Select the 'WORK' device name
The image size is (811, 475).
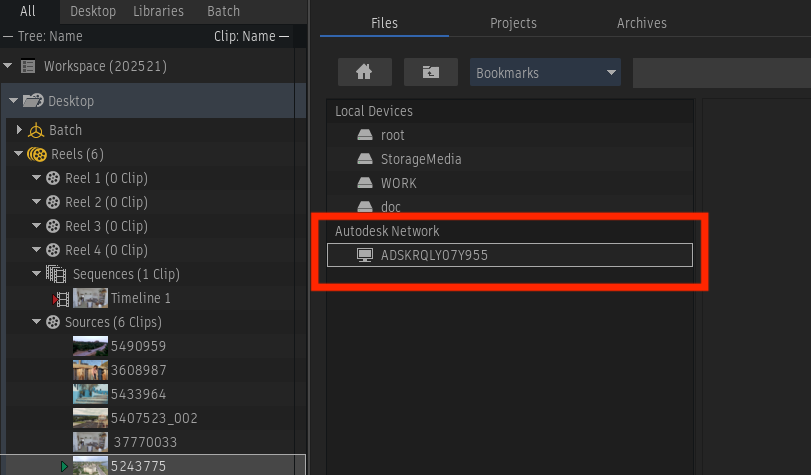tap(398, 183)
